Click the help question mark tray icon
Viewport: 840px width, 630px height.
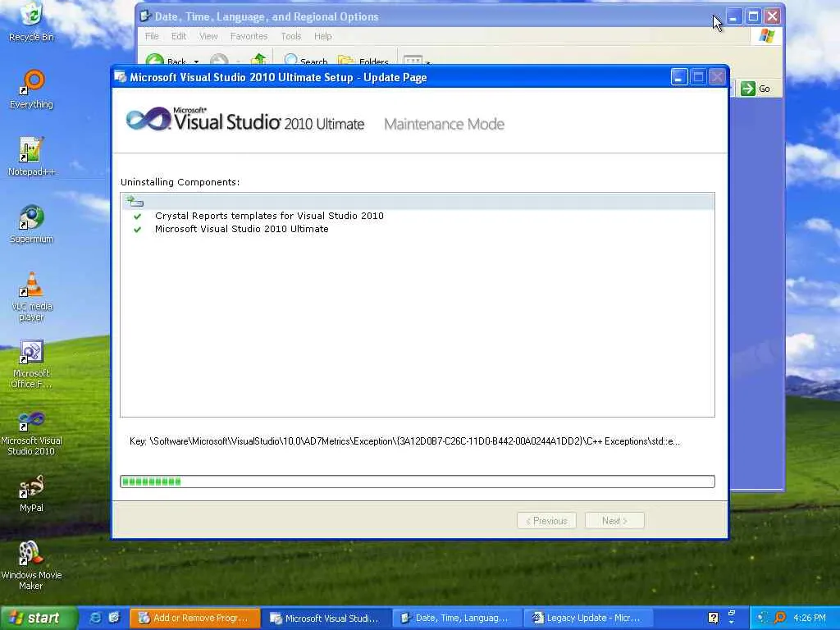click(x=713, y=618)
